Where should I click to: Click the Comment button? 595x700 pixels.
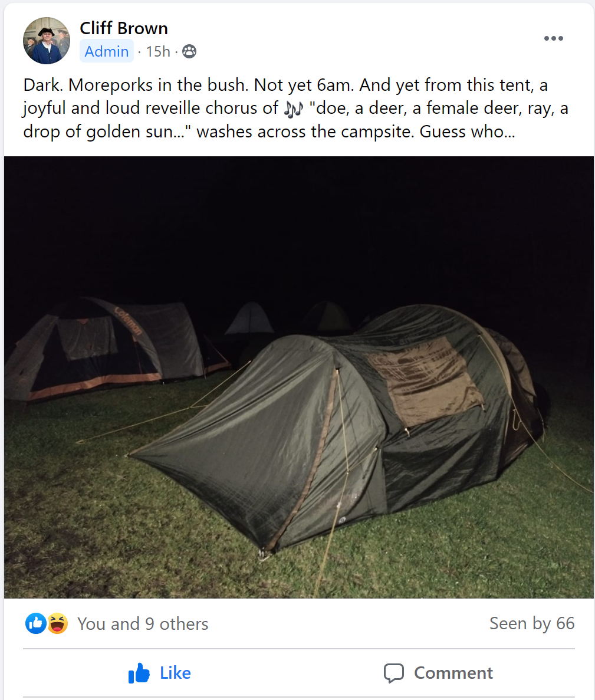[x=438, y=673]
